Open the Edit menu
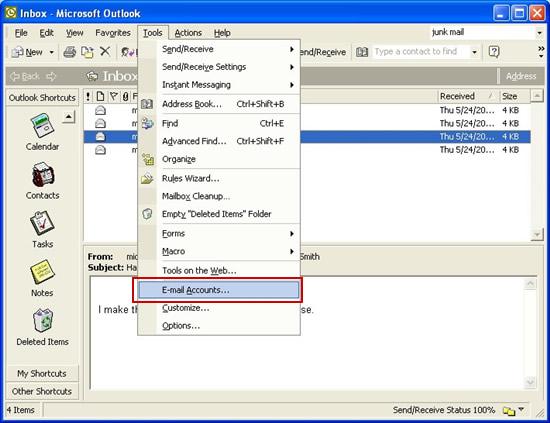Image resolution: width=550 pixels, height=423 pixels. pyautogui.click(x=46, y=33)
